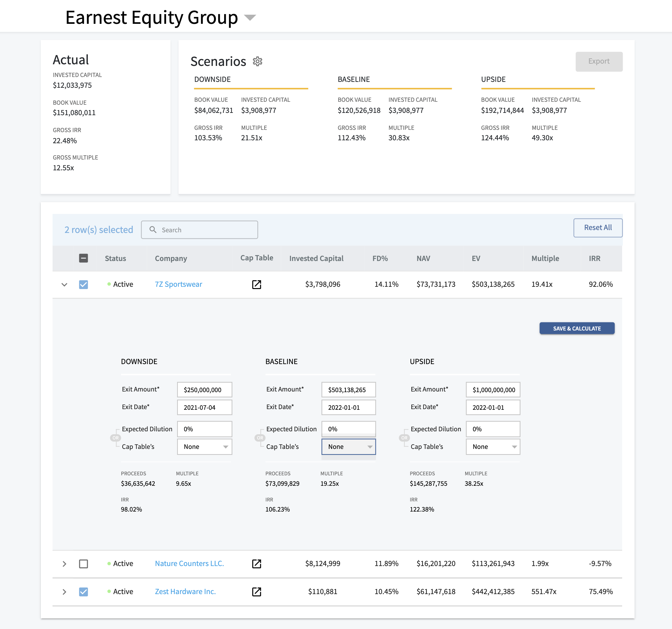
Task: Click the FD% column header
Action: 380,259
